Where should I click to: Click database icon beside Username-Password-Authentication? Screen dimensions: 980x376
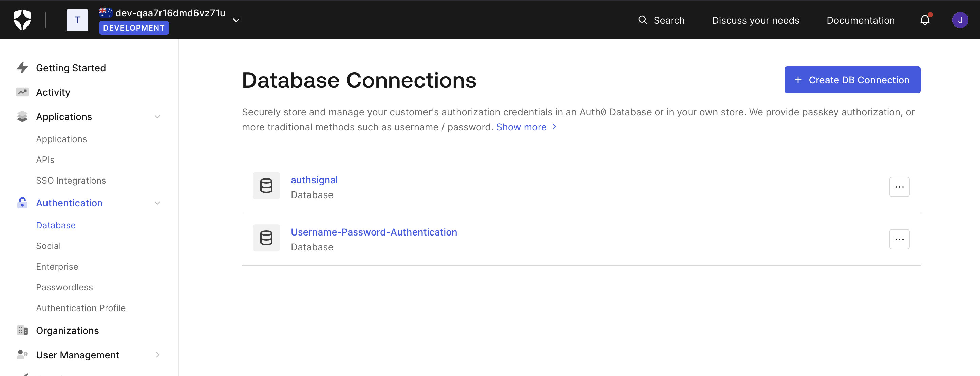click(266, 238)
